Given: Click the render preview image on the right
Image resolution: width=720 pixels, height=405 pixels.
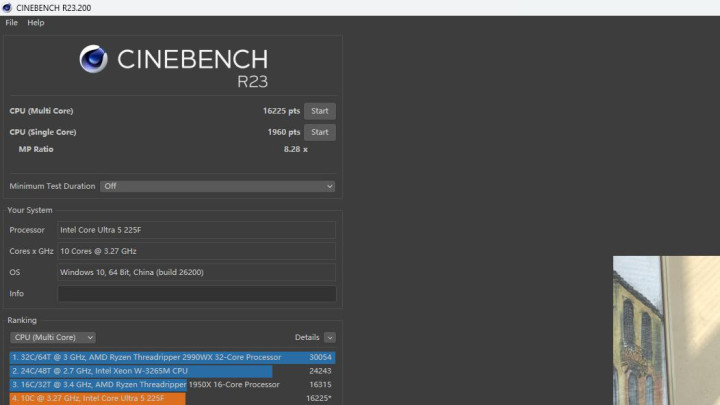Looking at the screenshot, I should (x=665, y=330).
